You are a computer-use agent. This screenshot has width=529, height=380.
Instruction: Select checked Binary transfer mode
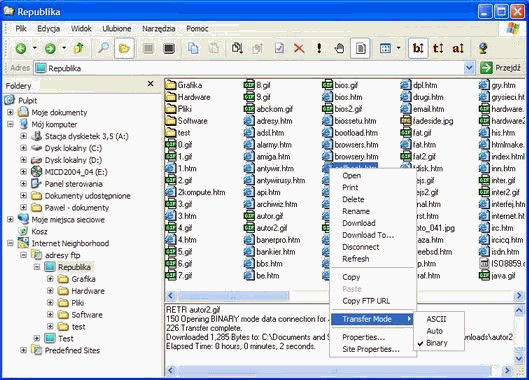437,343
